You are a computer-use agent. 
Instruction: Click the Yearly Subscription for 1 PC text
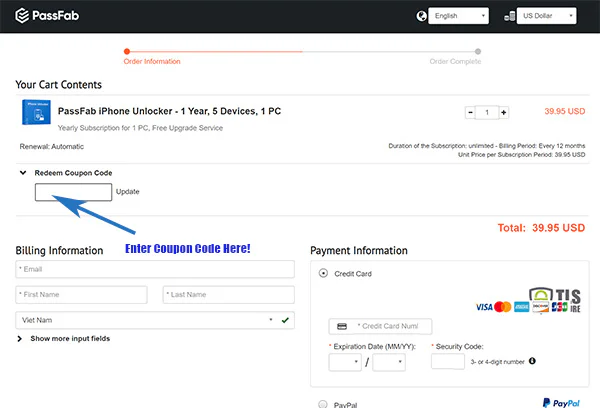[140, 128]
